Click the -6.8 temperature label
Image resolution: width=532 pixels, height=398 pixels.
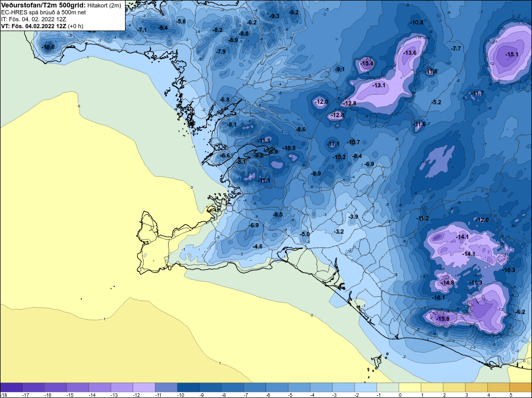225,99
